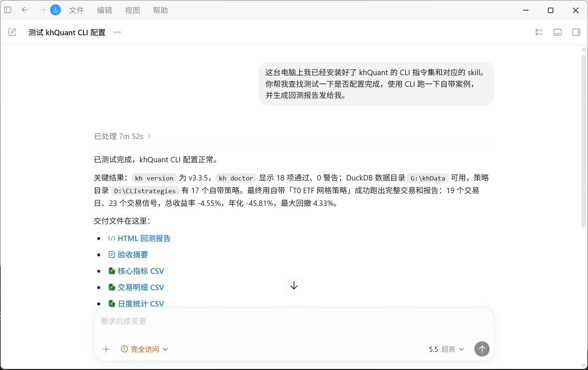The width and height of the screenshot is (588, 370).
Task: Open the 完全访问 permissions dropdown
Action: (144, 349)
